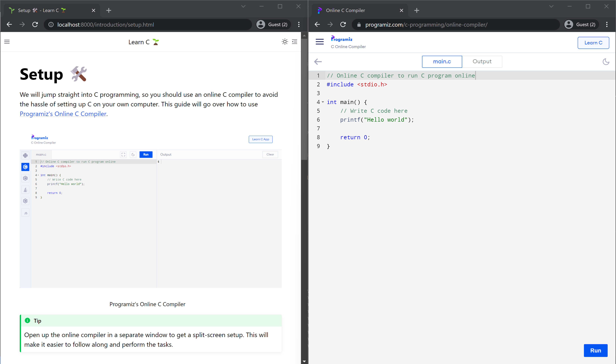Select the Setup - Learn C tab
Image resolution: width=616 pixels, height=364 pixels.
tap(52, 11)
